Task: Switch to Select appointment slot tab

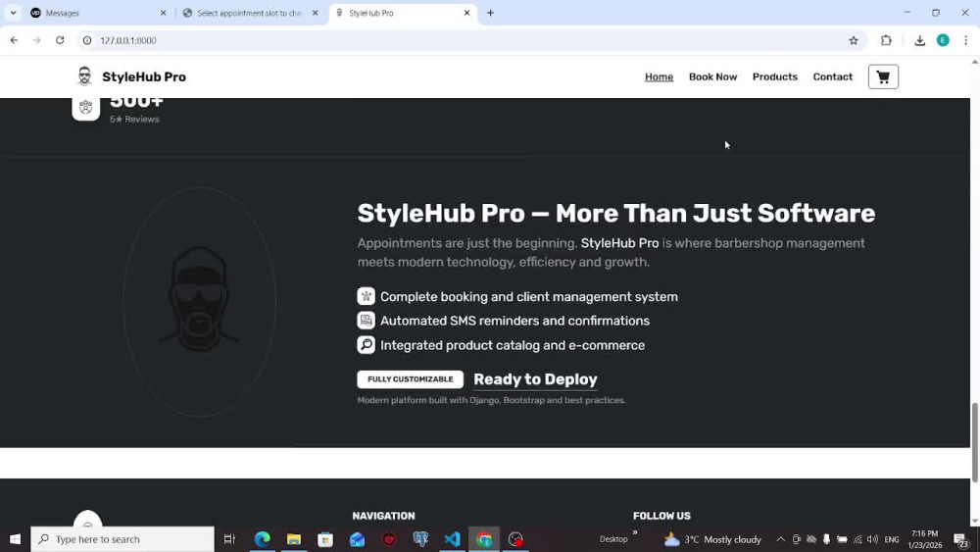Action: (x=248, y=13)
